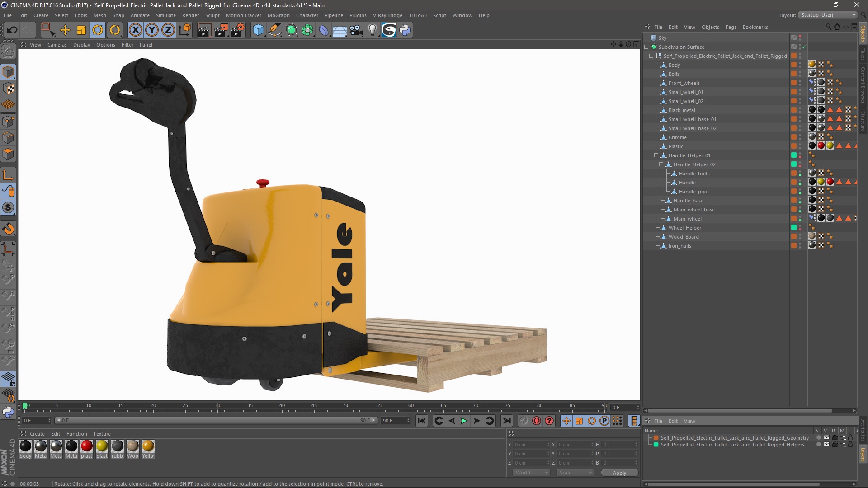Screen dimensions: 868x488
Task: Click the Apply button
Action: point(619,473)
